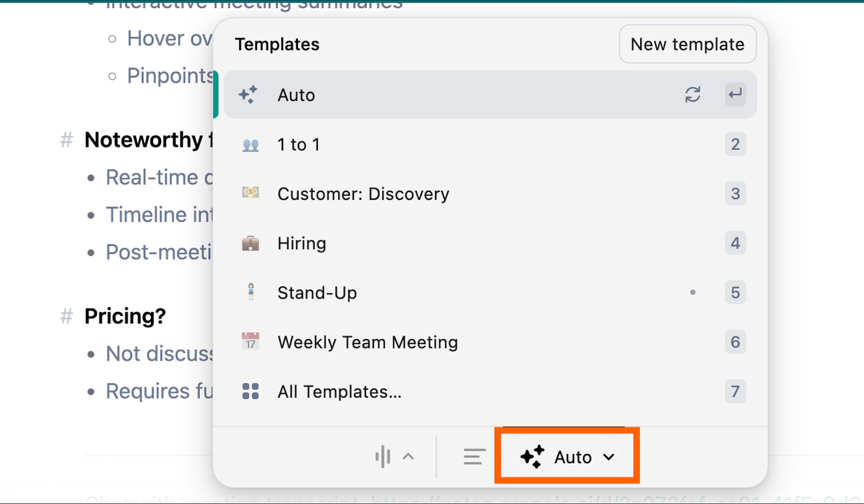Click the grid icon for All Templates
Screen dimensions: 864x504
tap(251, 391)
